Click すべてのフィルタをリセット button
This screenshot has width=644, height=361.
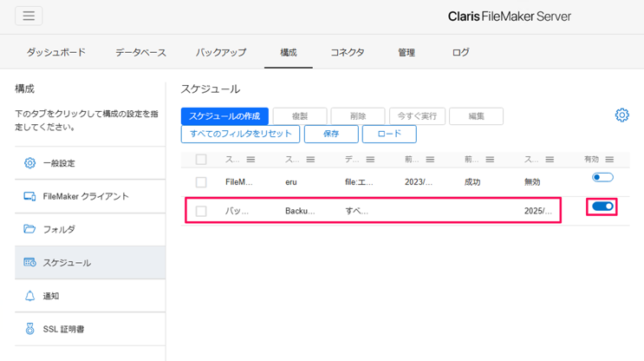point(241,134)
